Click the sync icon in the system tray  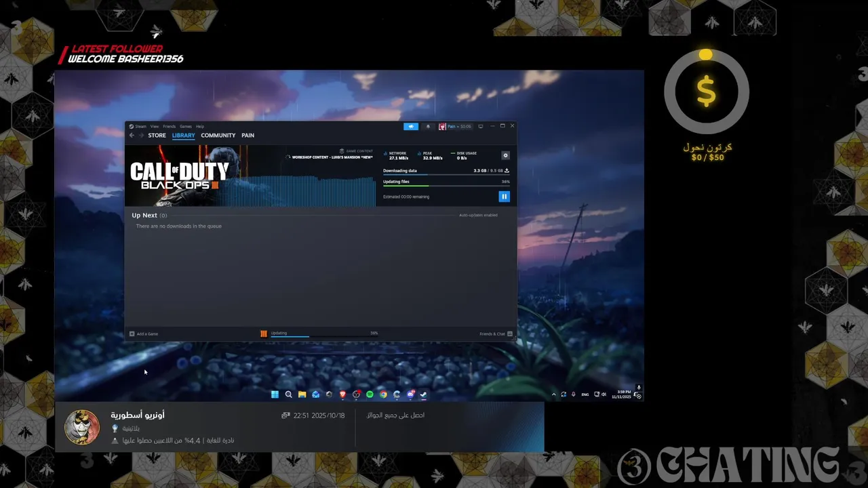(x=564, y=394)
